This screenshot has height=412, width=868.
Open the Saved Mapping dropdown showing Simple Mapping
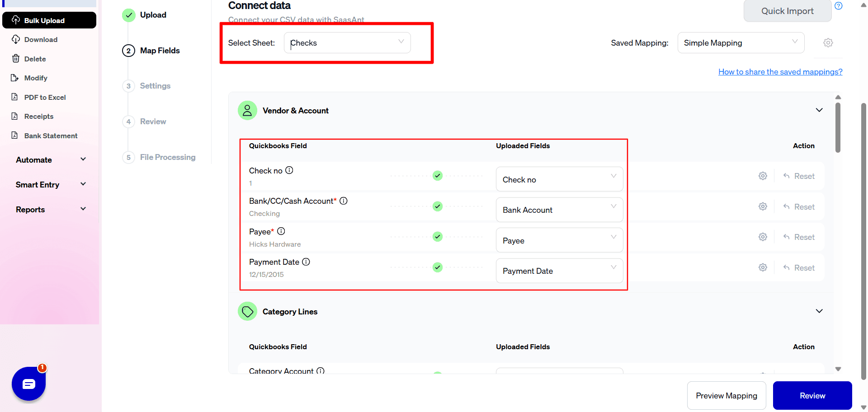click(741, 43)
